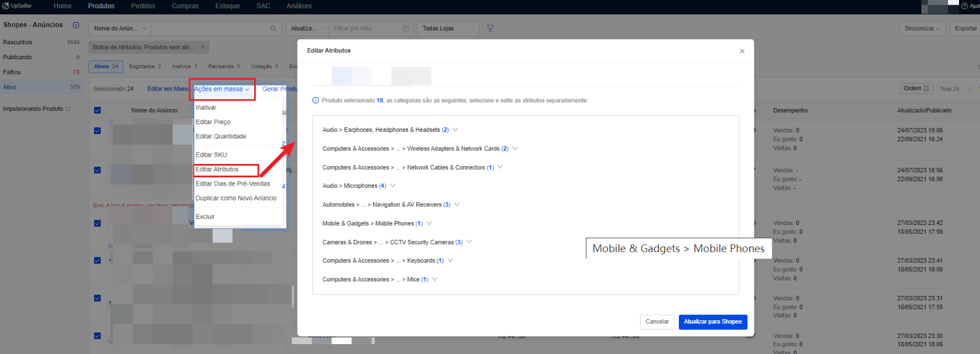
Task: Uncheck the second product row checkbox
Action: [98, 170]
